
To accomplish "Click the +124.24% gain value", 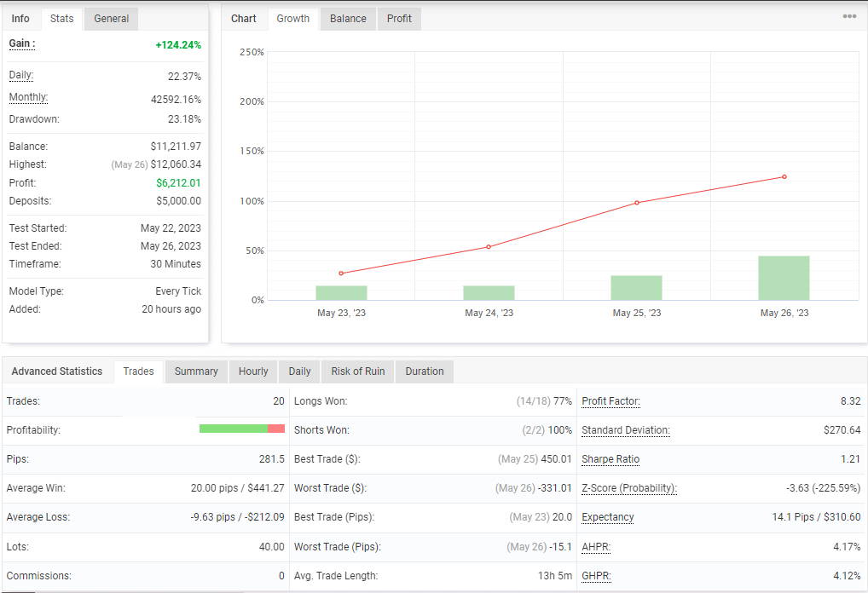I will pos(178,45).
